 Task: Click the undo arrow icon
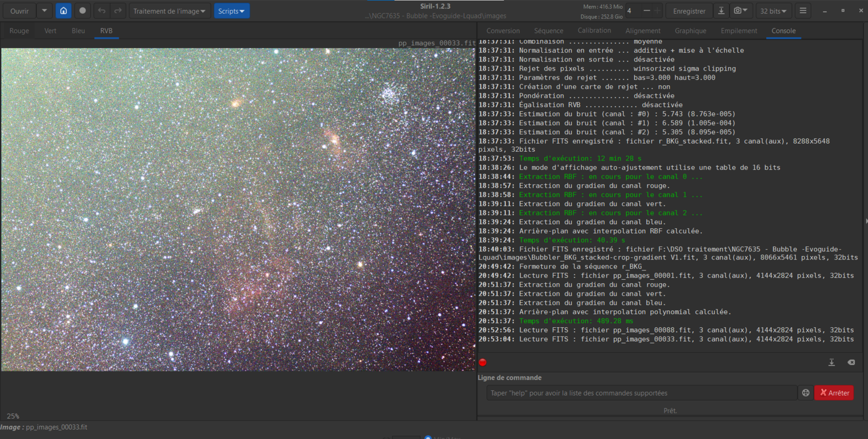point(102,11)
